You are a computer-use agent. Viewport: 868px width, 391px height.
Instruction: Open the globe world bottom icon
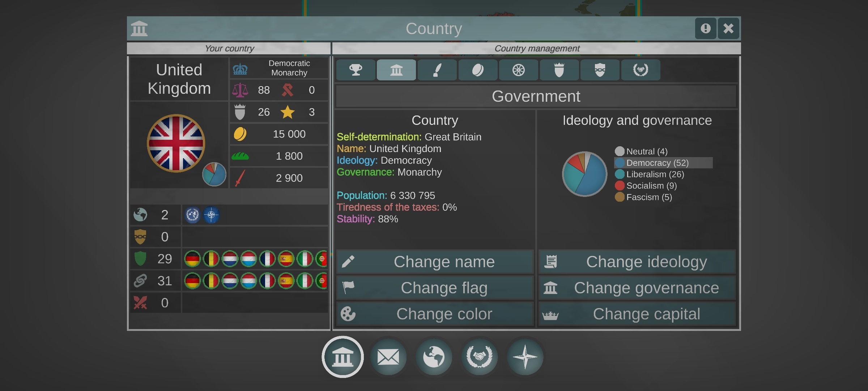point(434,357)
